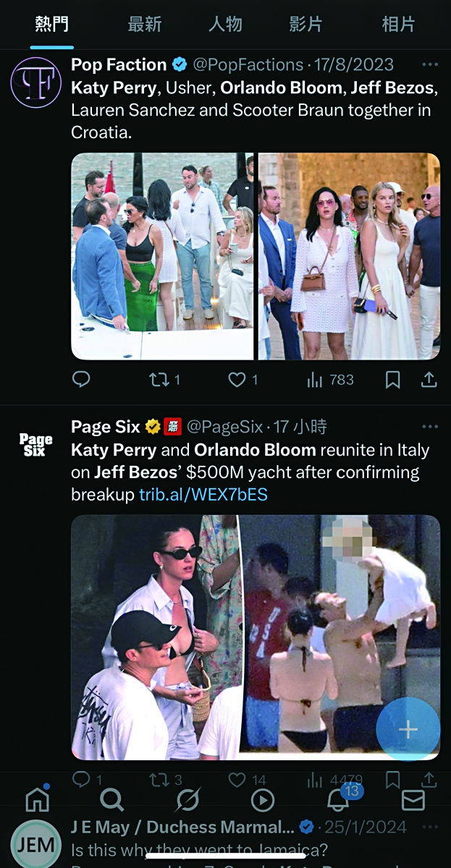This screenshot has height=868, width=451.
Task: Like the Pop Faction post
Action: (x=243, y=379)
